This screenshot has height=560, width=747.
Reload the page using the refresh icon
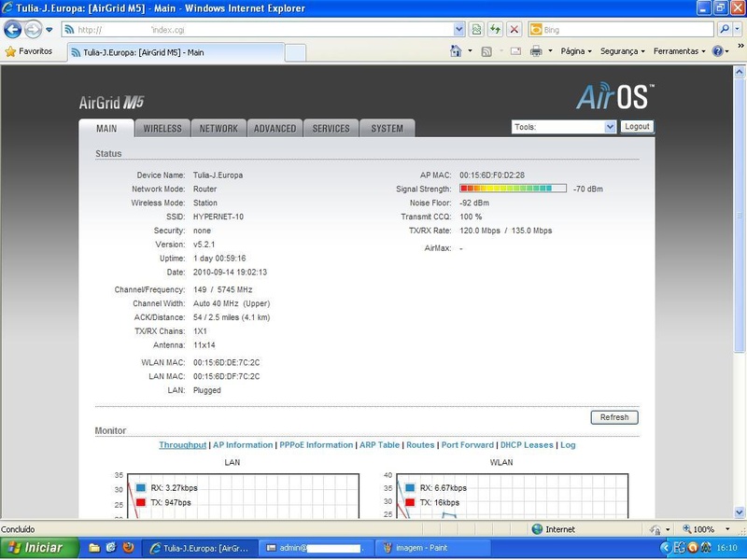tap(495, 30)
